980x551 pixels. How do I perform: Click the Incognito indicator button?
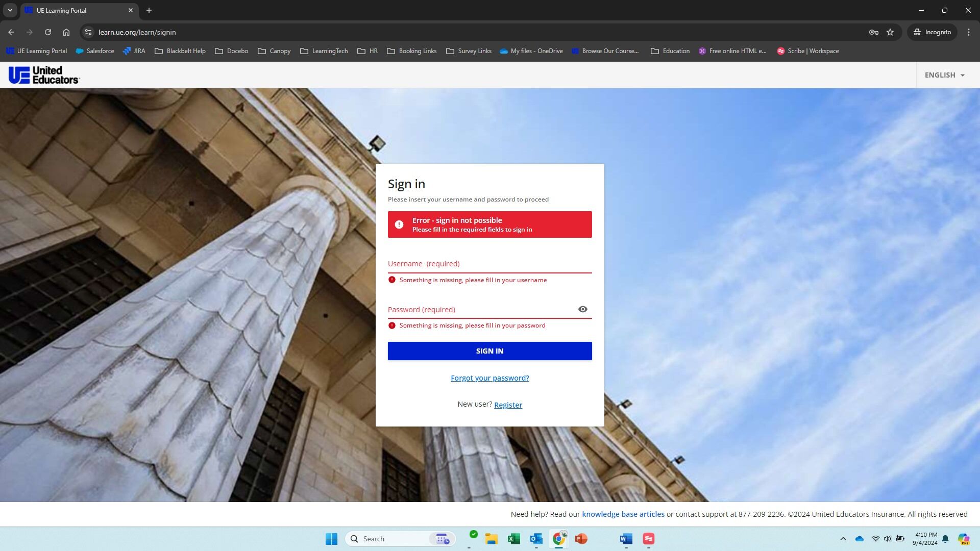[x=932, y=32]
